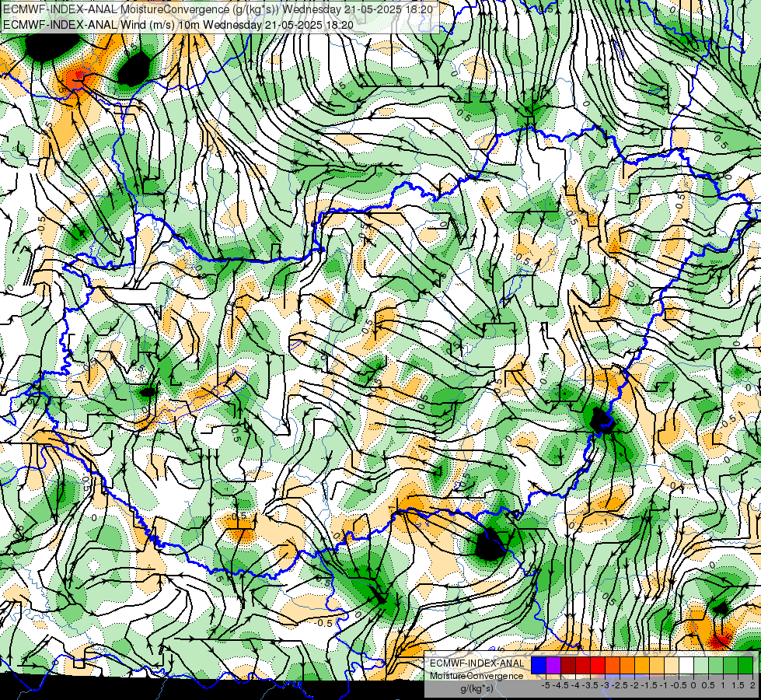This screenshot has width=761, height=700.
Task: Click the 0 tick label in legend
Action: point(693,685)
